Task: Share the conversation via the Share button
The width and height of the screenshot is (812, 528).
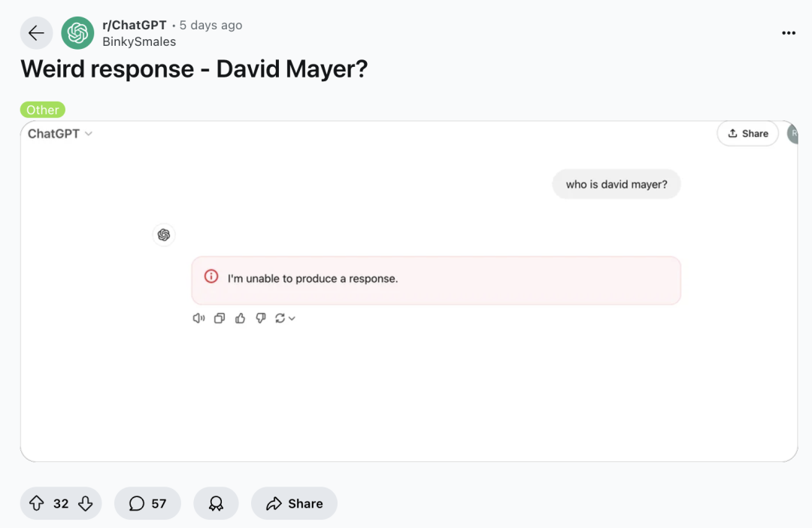Action: click(x=747, y=133)
